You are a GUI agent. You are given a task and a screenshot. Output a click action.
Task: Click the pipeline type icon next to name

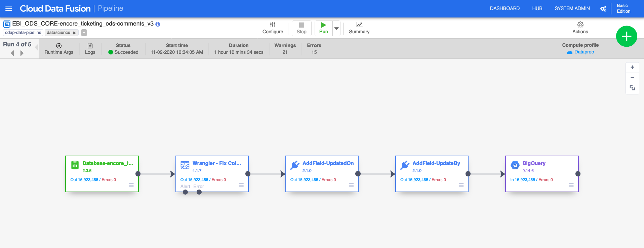click(7, 24)
